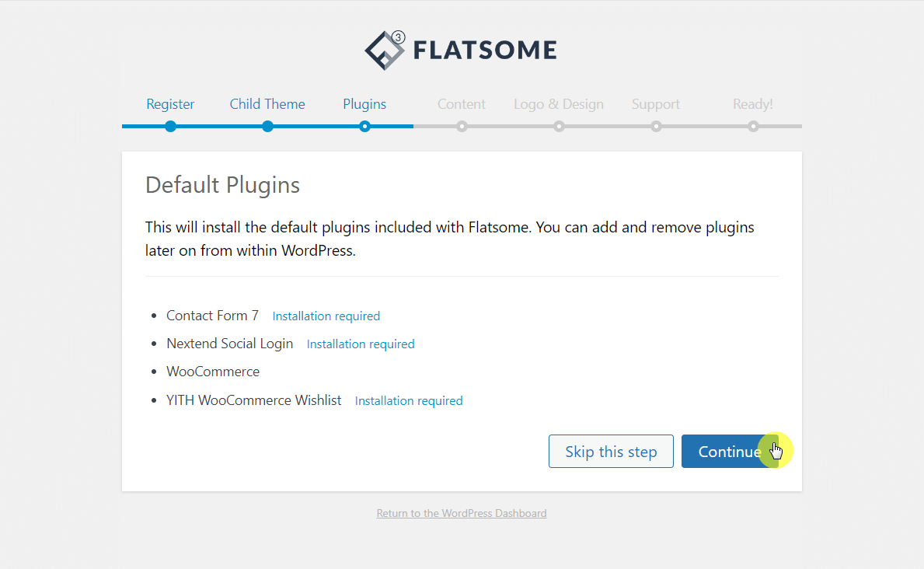
Task: Click the Ready! step dot
Action: 753,126
